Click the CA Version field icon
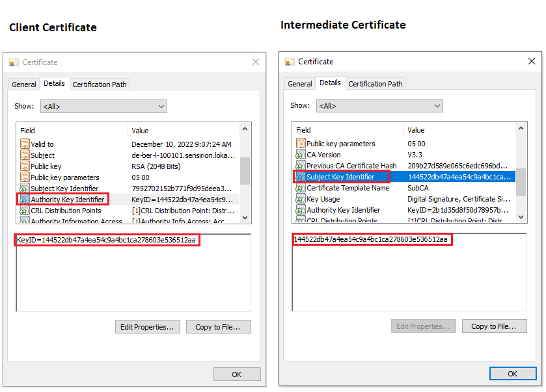546x392 pixels. coord(301,155)
